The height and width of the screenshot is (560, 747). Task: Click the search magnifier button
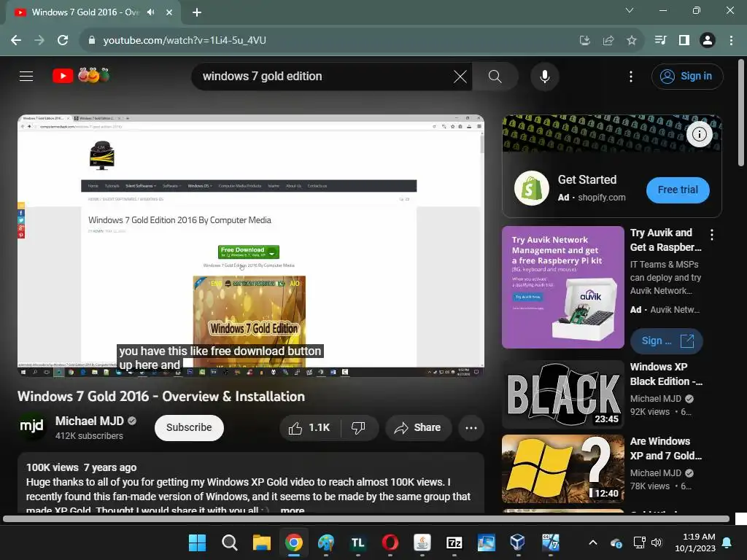point(495,76)
